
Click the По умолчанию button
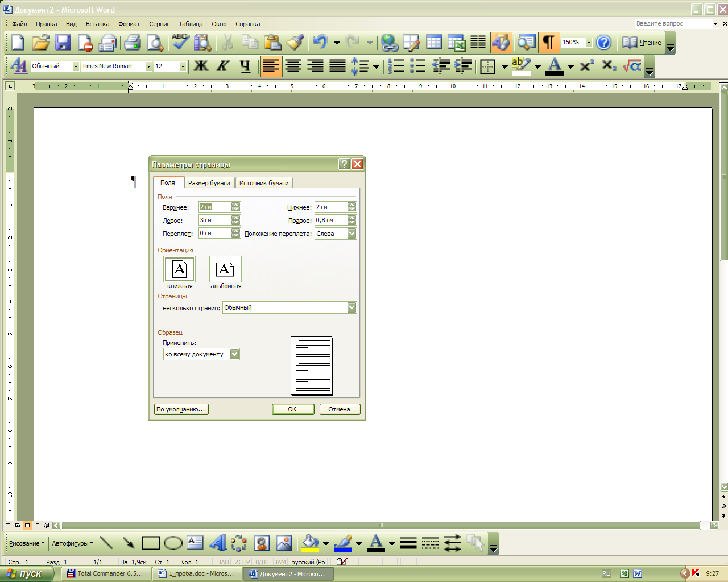point(181,409)
